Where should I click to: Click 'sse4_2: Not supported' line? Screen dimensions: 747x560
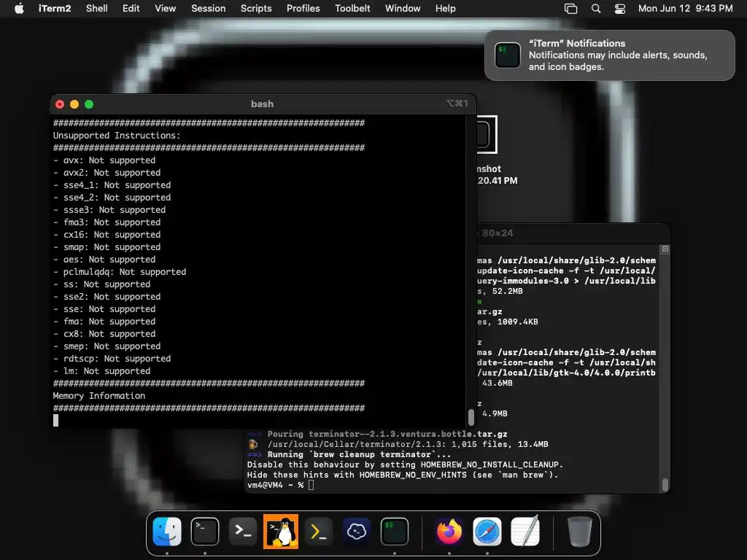[112, 197]
